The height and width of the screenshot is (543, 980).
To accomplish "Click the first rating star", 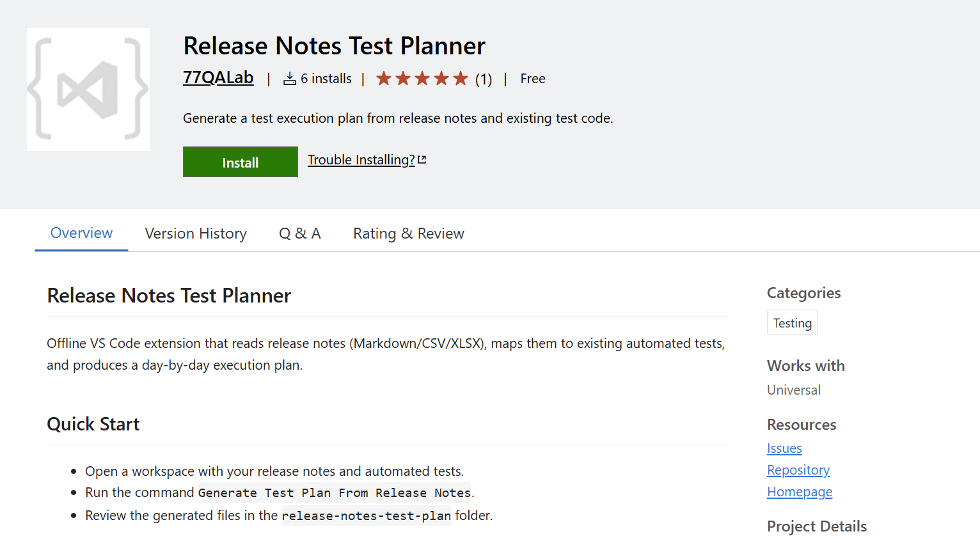I will coord(384,77).
